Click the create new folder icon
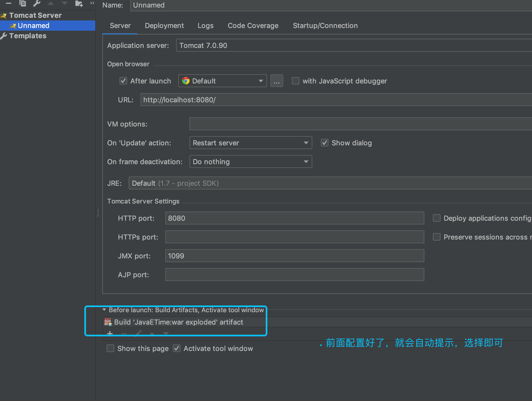532x401 pixels. click(x=79, y=3)
